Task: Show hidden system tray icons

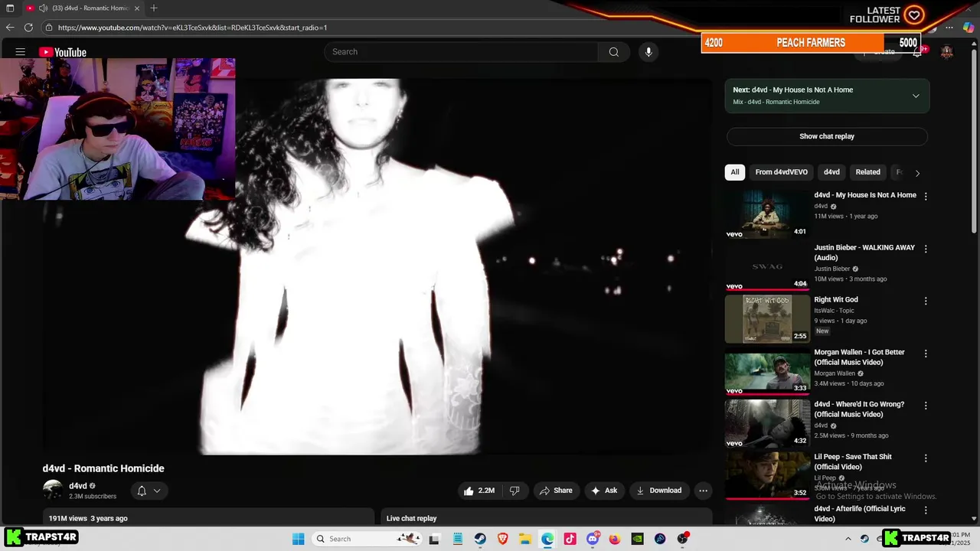Action: click(x=848, y=539)
